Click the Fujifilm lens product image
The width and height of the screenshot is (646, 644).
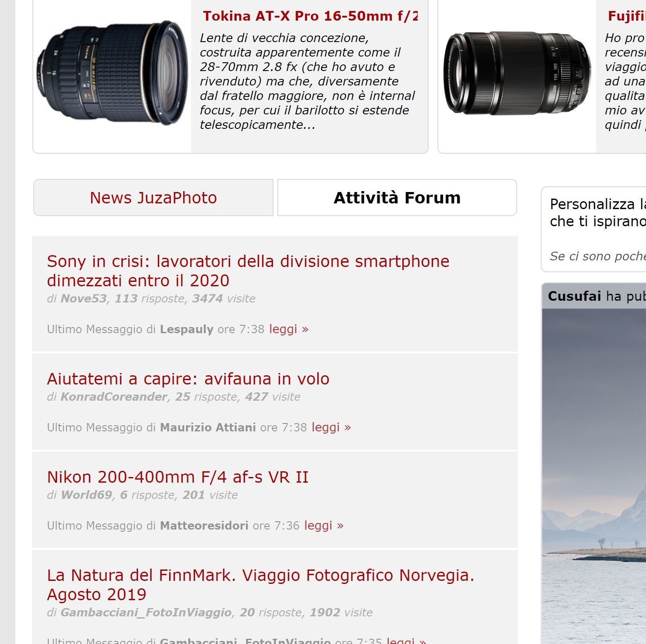point(517,73)
